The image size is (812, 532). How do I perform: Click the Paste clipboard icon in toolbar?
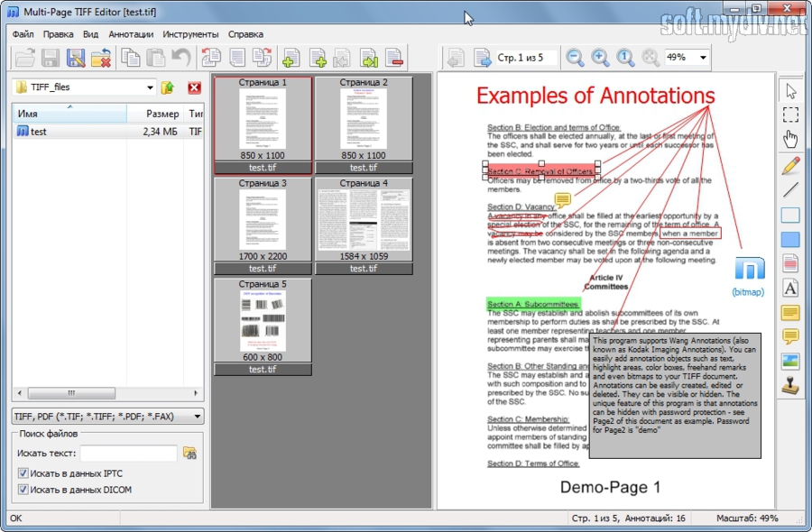tap(156, 58)
